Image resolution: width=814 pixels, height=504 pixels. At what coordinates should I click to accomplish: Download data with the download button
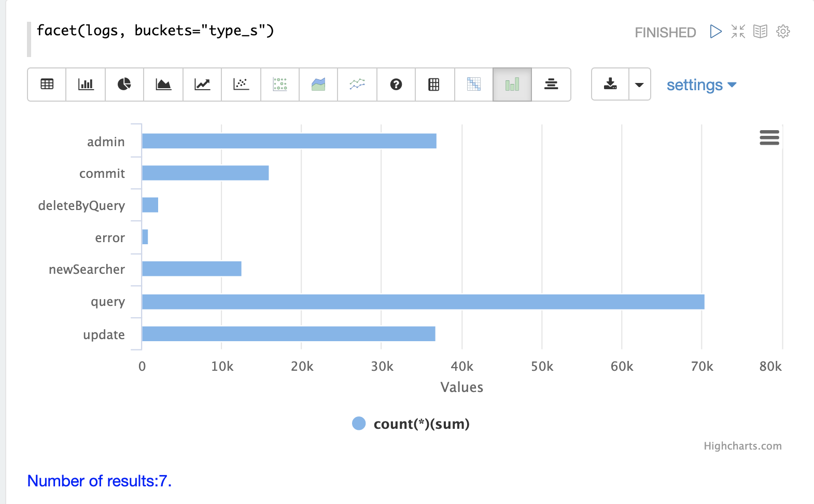[x=610, y=84]
